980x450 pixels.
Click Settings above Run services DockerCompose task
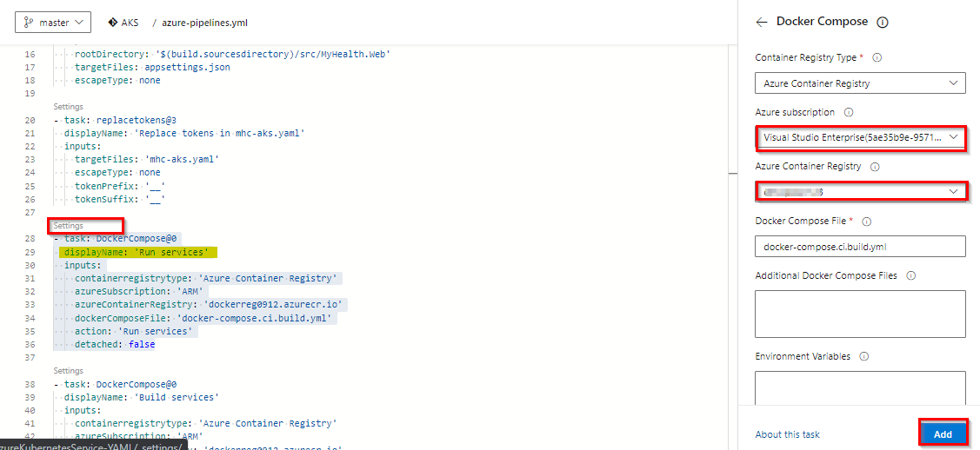[x=68, y=225]
